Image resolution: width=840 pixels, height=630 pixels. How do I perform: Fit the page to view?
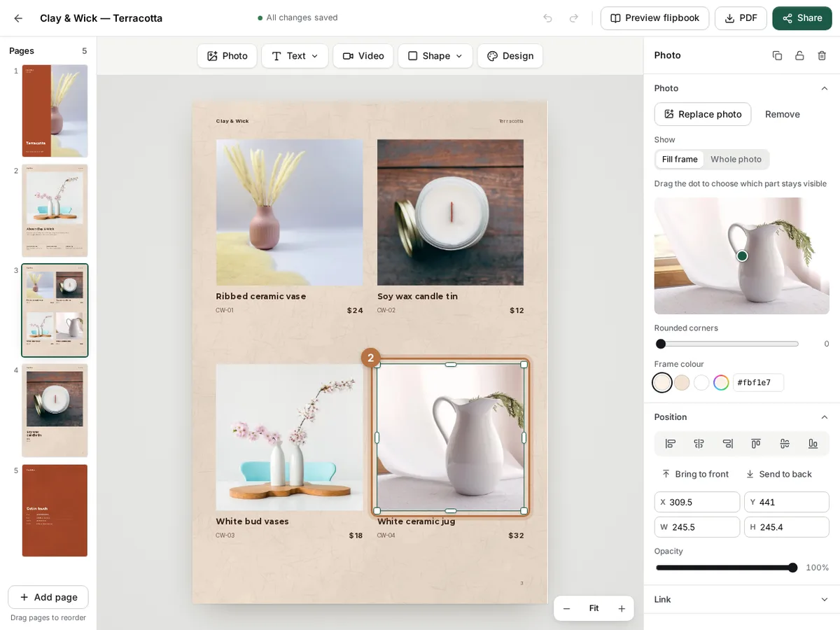[594, 608]
